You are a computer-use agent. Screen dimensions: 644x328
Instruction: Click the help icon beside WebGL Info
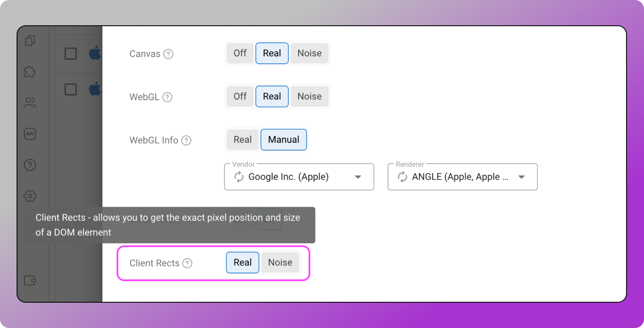pos(186,140)
